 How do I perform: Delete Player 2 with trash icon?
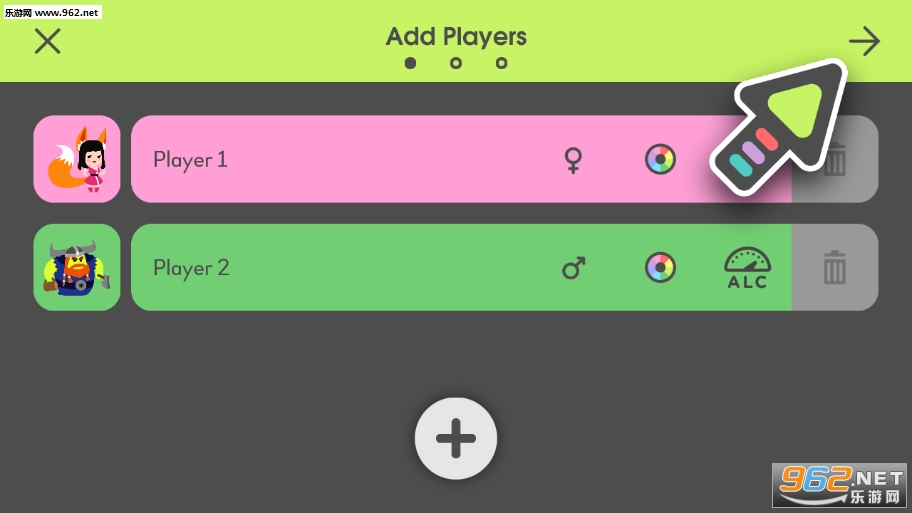pos(835,268)
